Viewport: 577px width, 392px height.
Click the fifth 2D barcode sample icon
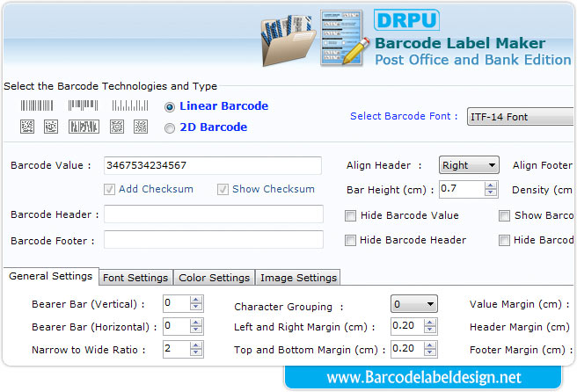coord(141,127)
